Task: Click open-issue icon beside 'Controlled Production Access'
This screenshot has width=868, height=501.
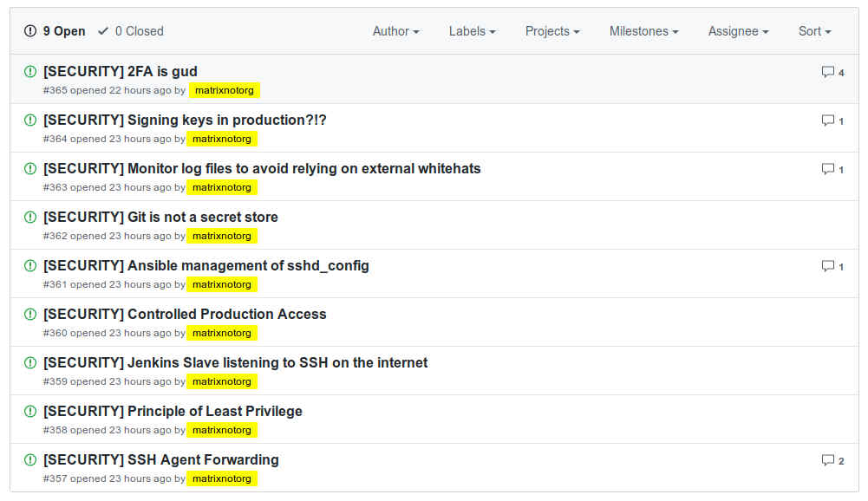Action: (x=30, y=314)
